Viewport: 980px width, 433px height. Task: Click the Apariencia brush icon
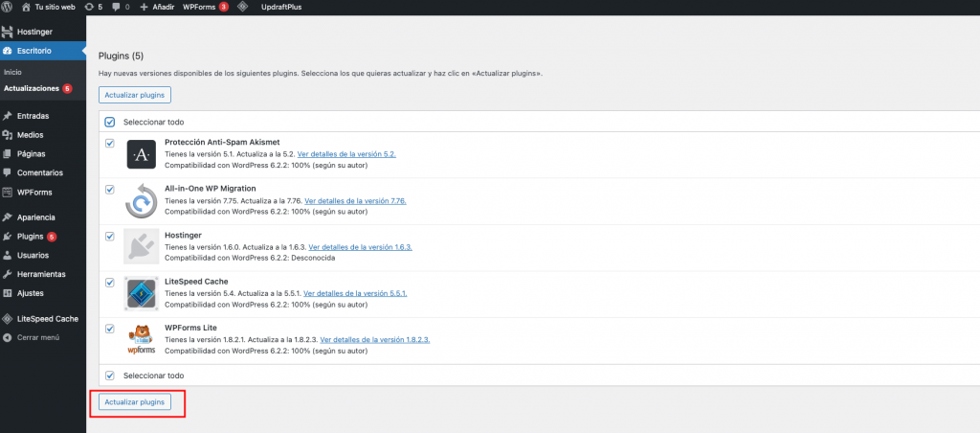[8, 217]
